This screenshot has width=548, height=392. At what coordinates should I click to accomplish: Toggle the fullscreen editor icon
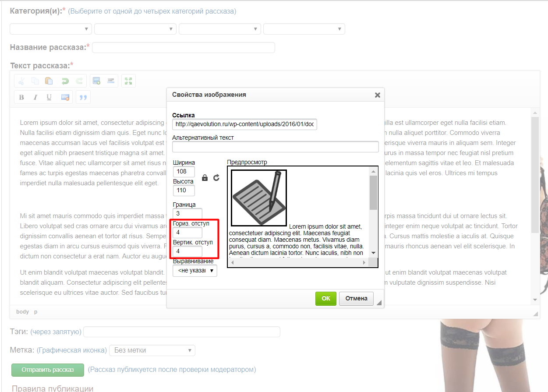tap(128, 81)
